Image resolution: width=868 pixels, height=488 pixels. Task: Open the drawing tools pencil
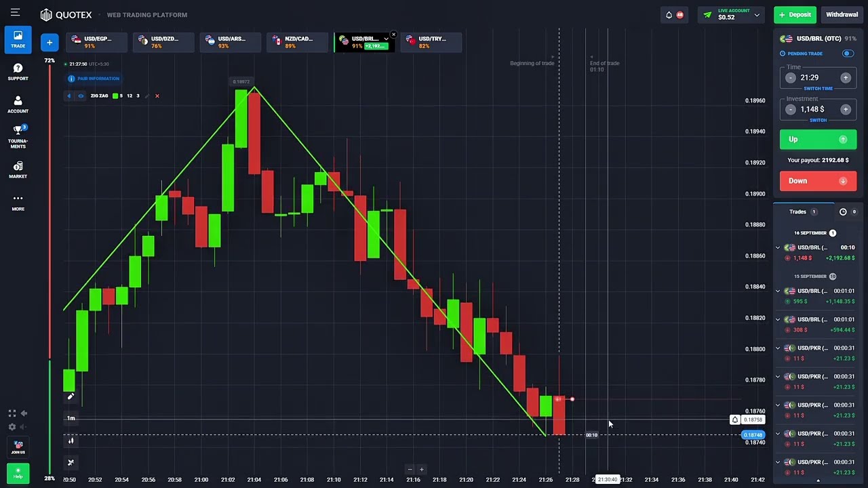pyautogui.click(x=71, y=396)
